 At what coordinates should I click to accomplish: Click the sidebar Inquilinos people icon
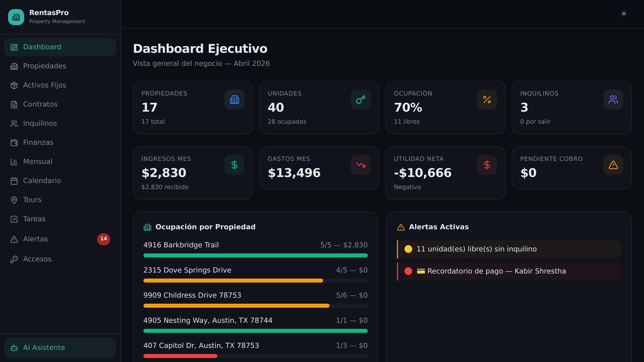[14, 124]
